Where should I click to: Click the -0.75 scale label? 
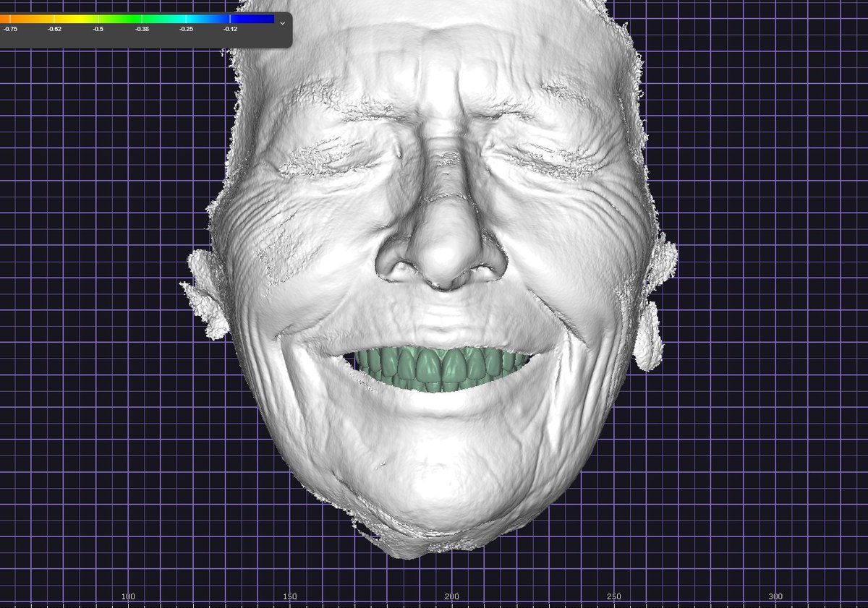tap(10, 29)
